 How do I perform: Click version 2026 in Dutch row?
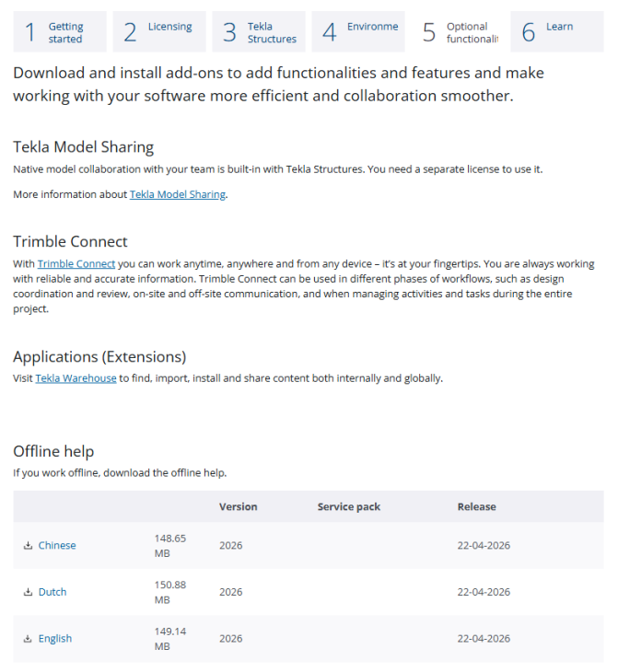[x=231, y=592]
